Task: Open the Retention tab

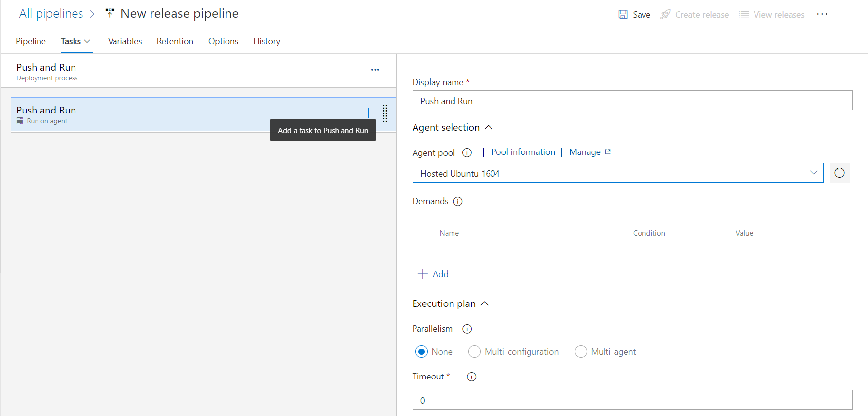Action: [175, 41]
